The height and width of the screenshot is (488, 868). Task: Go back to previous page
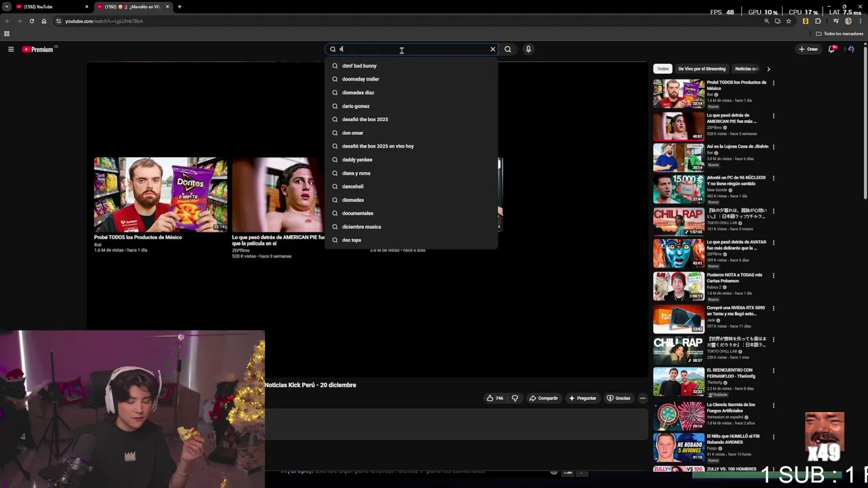[7, 21]
